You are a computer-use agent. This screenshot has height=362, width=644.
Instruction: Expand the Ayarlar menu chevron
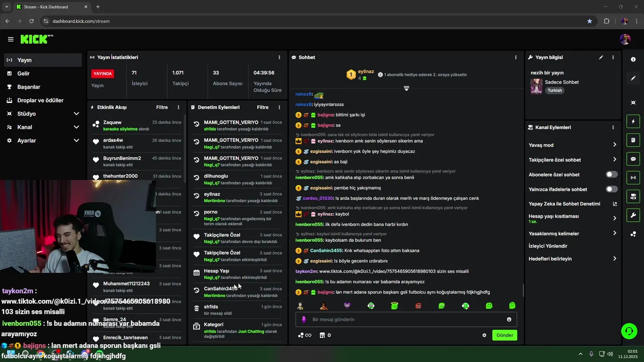76,140
